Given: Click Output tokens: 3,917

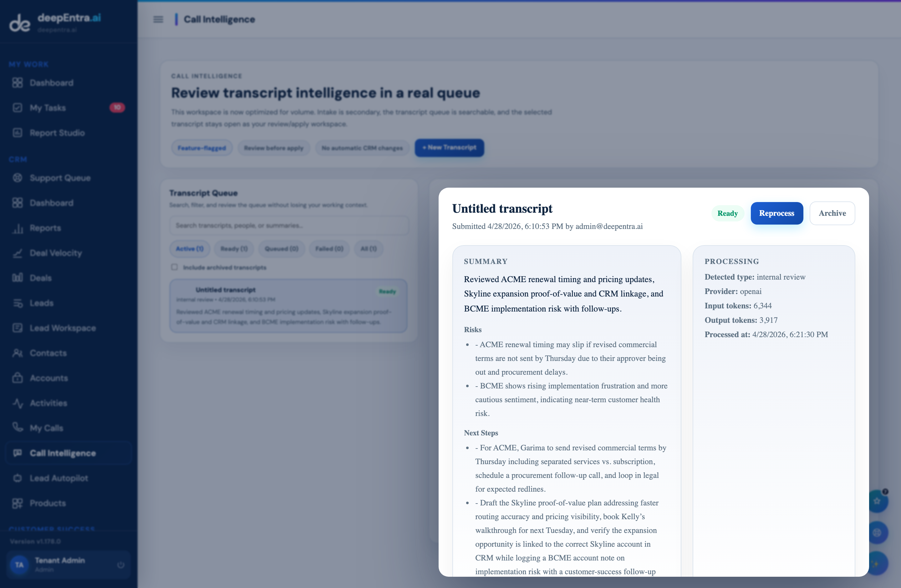Looking at the screenshot, I should (741, 320).
